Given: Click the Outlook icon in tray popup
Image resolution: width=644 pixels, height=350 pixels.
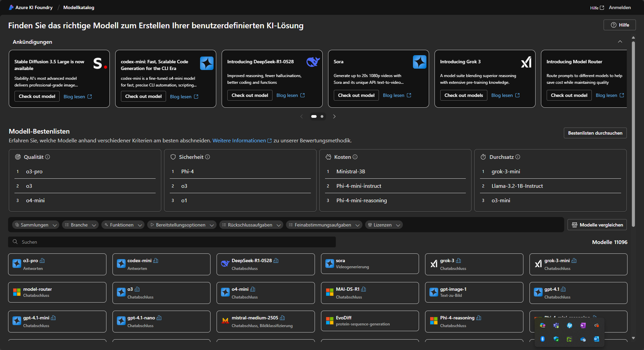Looking at the screenshot, I should point(596,339).
